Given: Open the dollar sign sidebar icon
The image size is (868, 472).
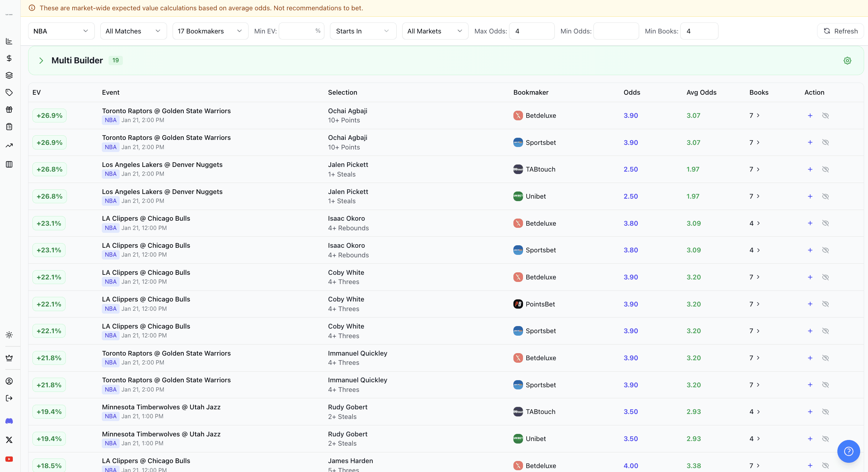Looking at the screenshot, I should pos(9,58).
